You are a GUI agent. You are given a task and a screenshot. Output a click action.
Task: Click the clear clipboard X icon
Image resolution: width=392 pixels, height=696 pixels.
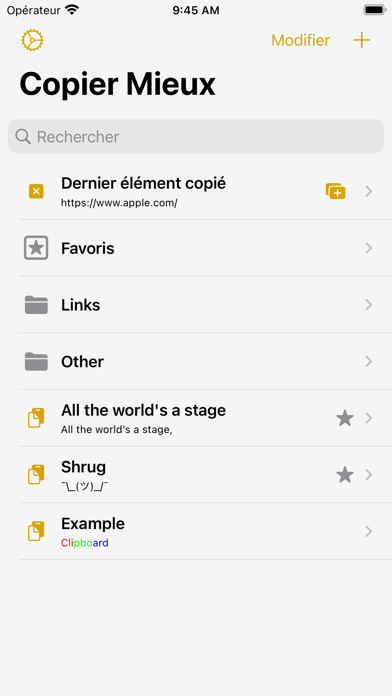(36, 191)
